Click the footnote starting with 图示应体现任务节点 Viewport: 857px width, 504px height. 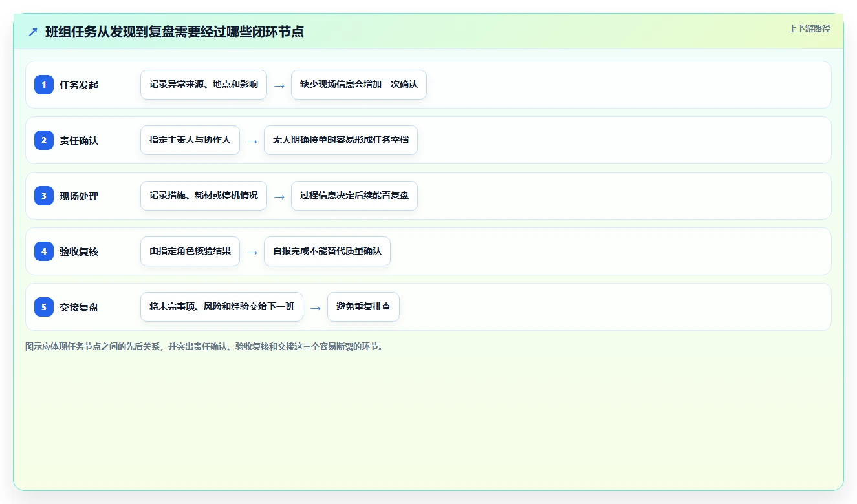(204, 346)
